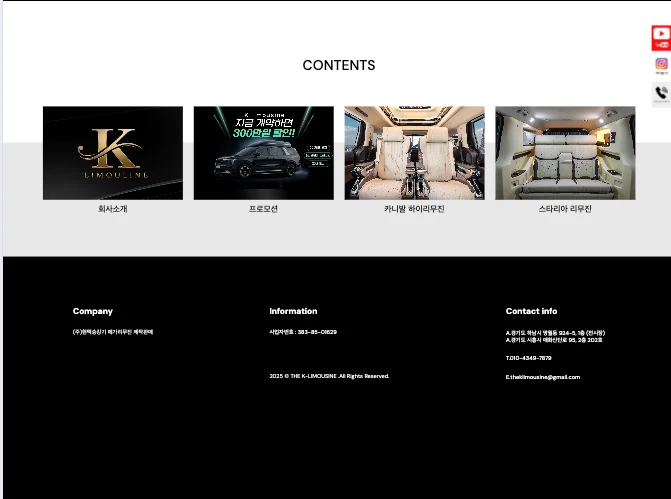The width and height of the screenshot is (671, 499).
Task: View the 카니발 하이리무진 interior image
Action: [414, 153]
